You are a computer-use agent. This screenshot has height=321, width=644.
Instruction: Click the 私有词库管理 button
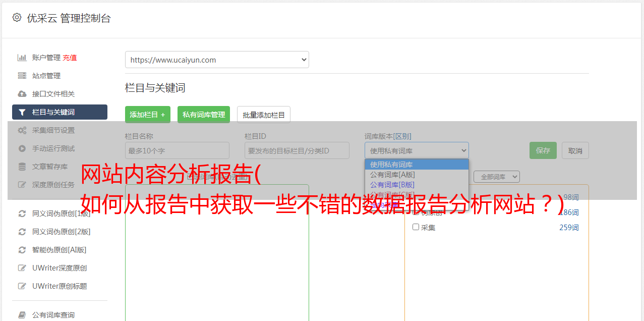pyautogui.click(x=204, y=115)
